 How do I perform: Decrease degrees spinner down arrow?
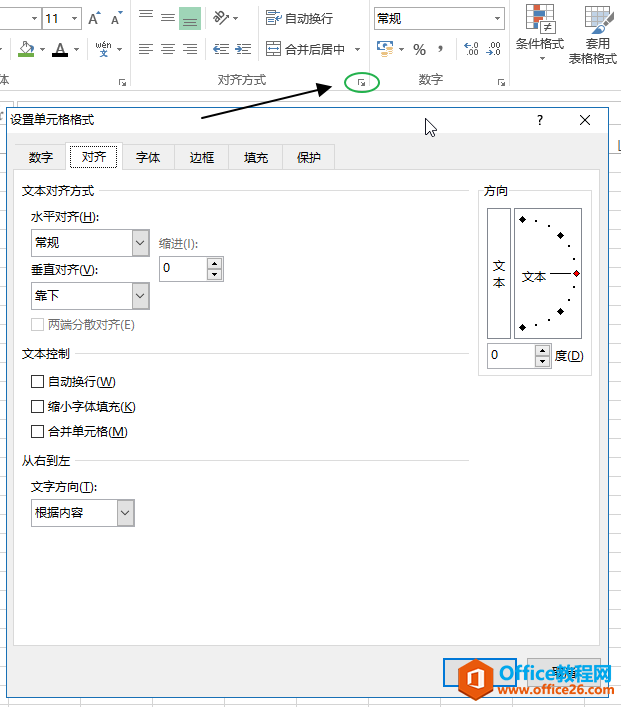(x=543, y=361)
